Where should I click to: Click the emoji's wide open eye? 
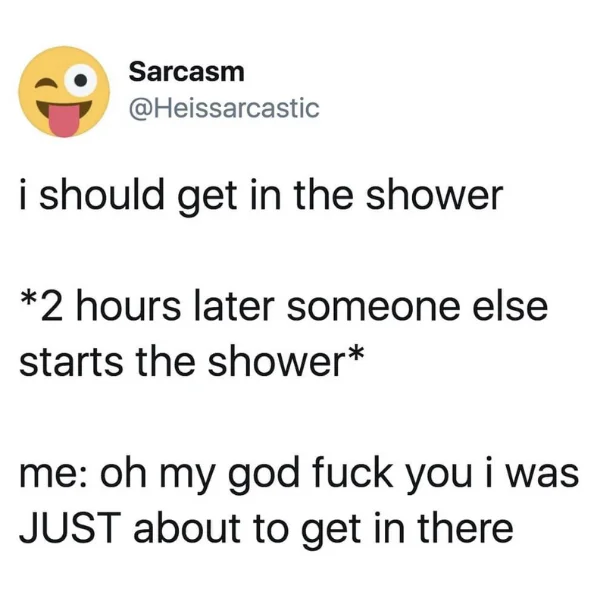click(80, 80)
